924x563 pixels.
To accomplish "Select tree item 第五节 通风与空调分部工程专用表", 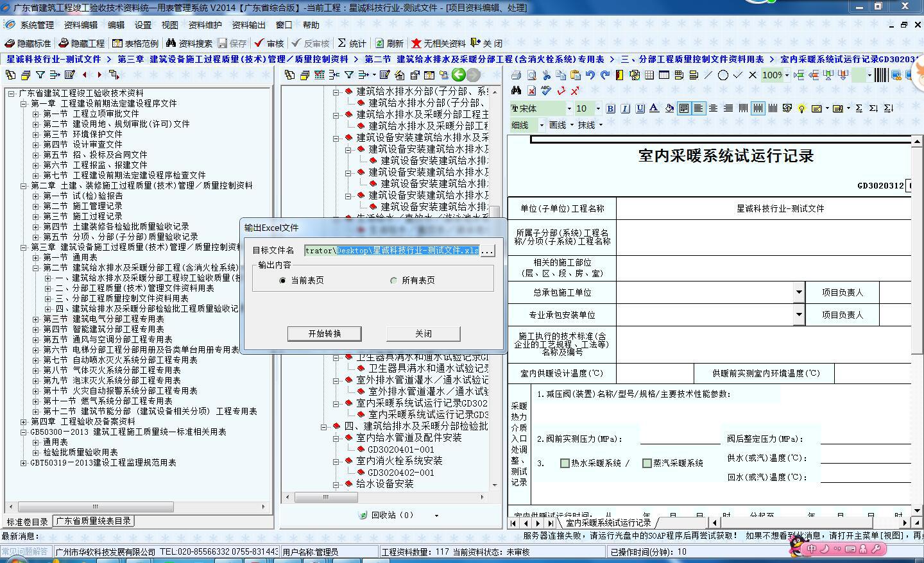I will tap(108, 339).
